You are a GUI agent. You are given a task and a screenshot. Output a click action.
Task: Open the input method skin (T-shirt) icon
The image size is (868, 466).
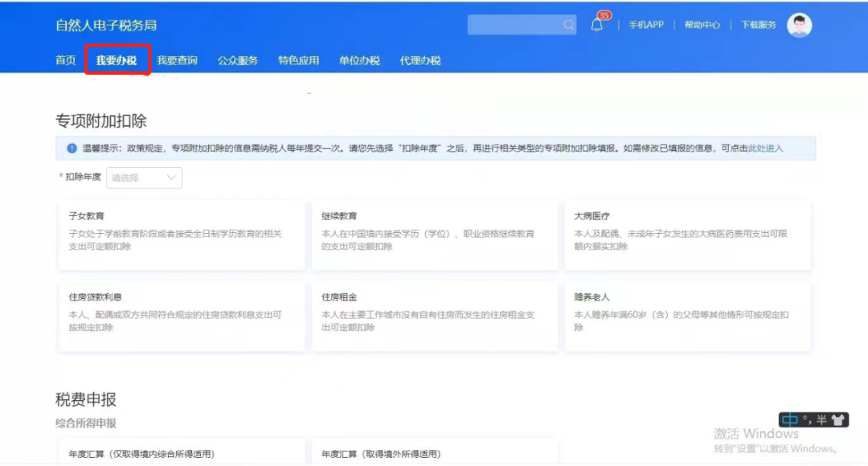coord(837,419)
